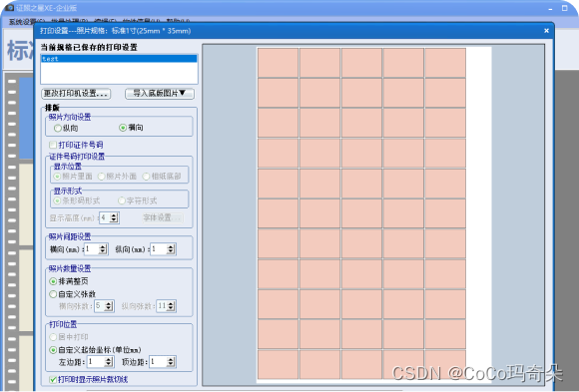Open the 系统设置 menu in main window
Image resolution: width=579 pixels, height=392 pixels.
point(26,21)
